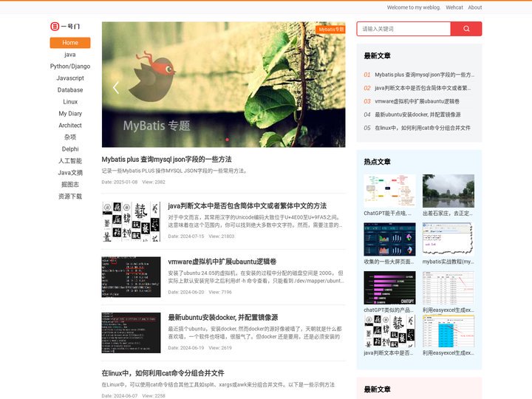Open the Architect category
This screenshot has width=532, height=399.
click(70, 125)
